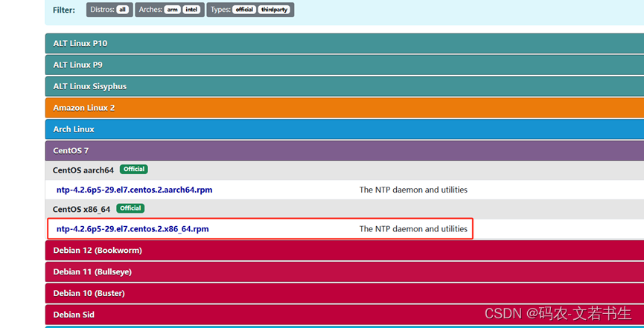The width and height of the screenshot is (644, 328).
Task: Expand the Debian 10 (Buster) section
Action: click(345, 293)
